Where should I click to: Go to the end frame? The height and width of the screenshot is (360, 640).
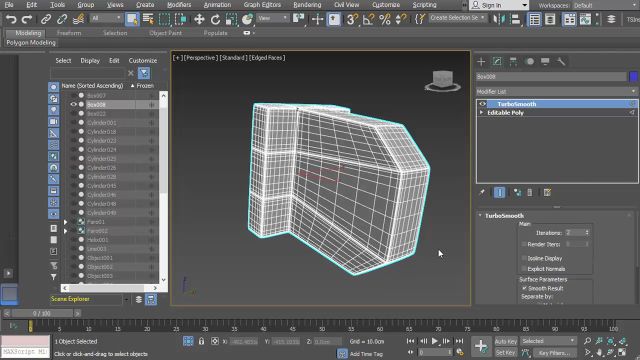tap(459, 341)
